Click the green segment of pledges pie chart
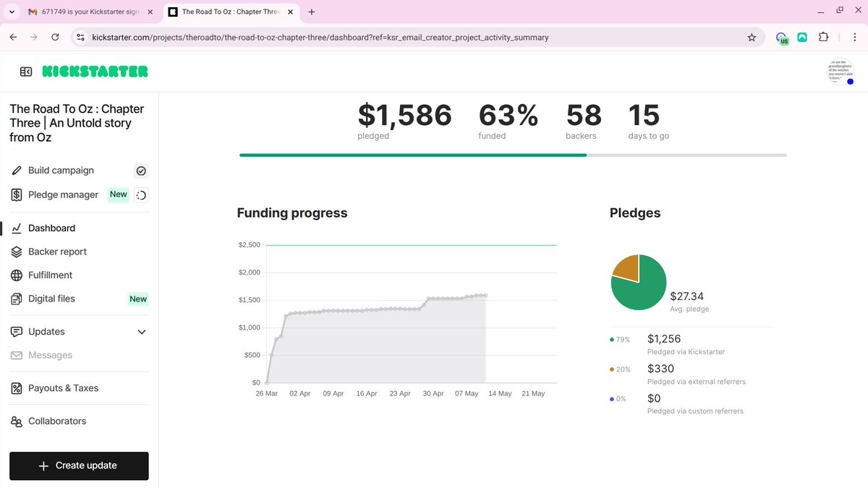Viewport: 868px width, 488px height. (x=644, y=289)
